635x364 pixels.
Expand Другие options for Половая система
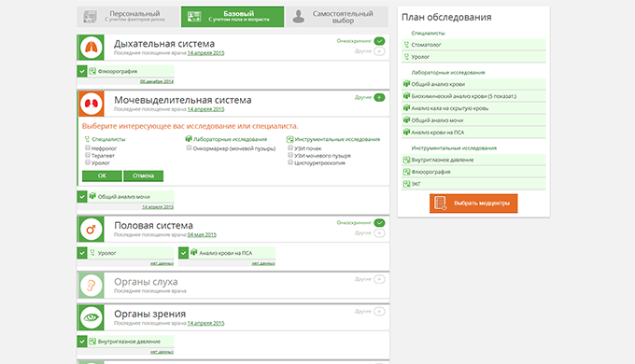coord(379,233)
